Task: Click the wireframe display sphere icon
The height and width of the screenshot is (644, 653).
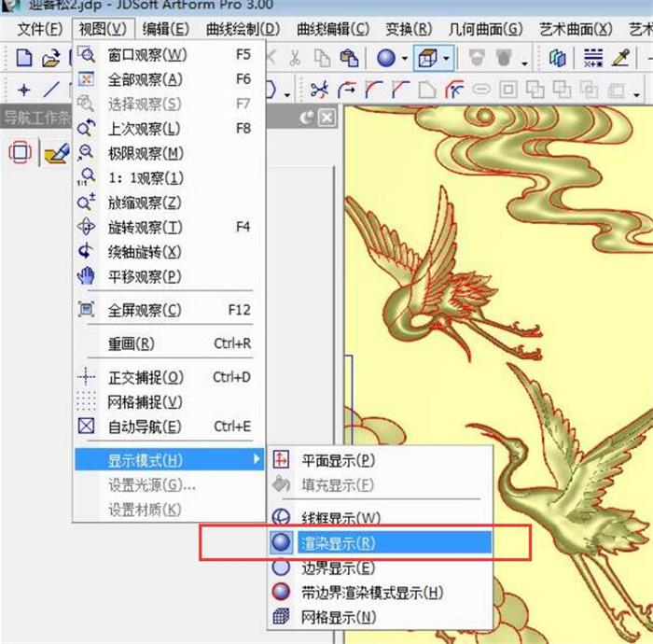Action: (x=281, y=517)
